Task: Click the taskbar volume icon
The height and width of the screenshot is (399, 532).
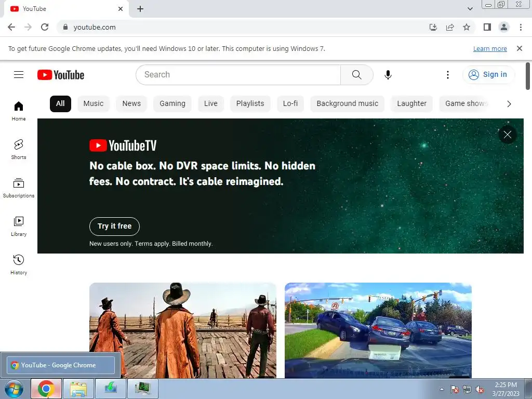Action: tap(480, 390)
